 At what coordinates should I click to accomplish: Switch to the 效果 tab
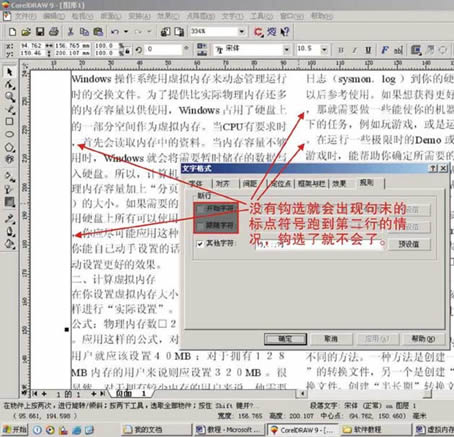339,183
